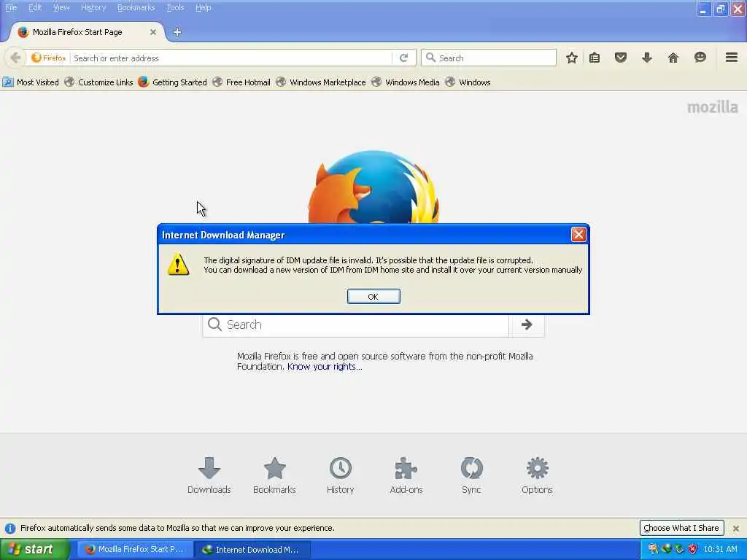This screenshot has width=747, height=560.
Task: Dismiss the data sharing notification bar
Action: 736,528
